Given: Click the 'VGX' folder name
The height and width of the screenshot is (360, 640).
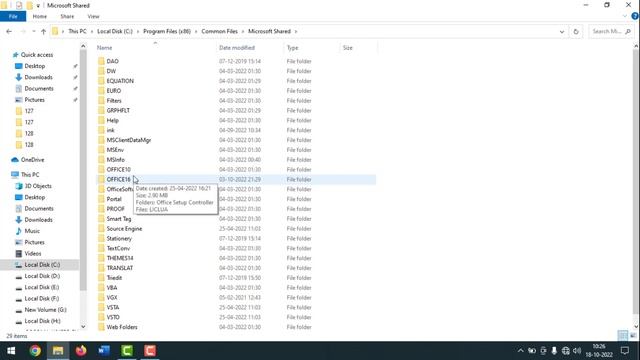Looking at the screenshot, I should coord(112,298).
